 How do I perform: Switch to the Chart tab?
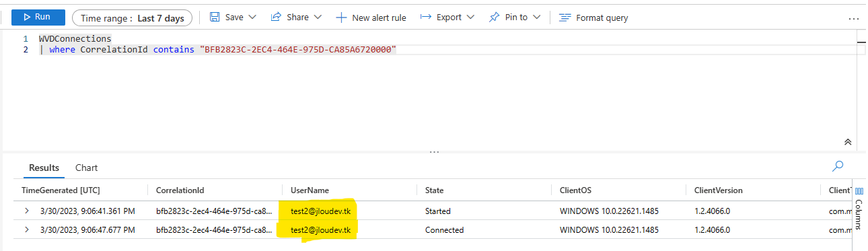coord(86,168)
